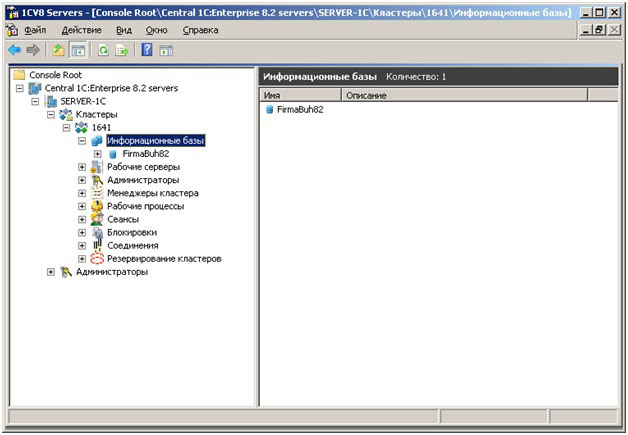Click the Up one level folder icon
628x435 pixels.
tap(58, 50)
